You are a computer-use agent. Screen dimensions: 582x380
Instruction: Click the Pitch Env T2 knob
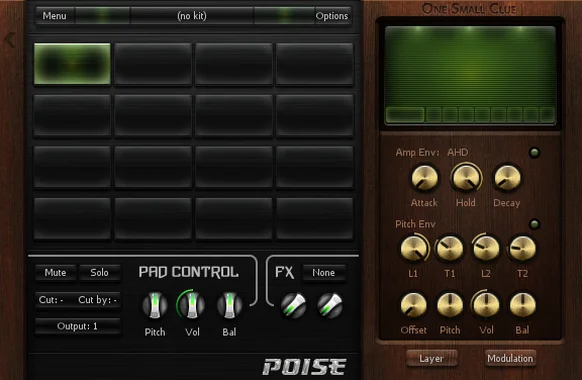pyautogui.click(x=522, y=248)
